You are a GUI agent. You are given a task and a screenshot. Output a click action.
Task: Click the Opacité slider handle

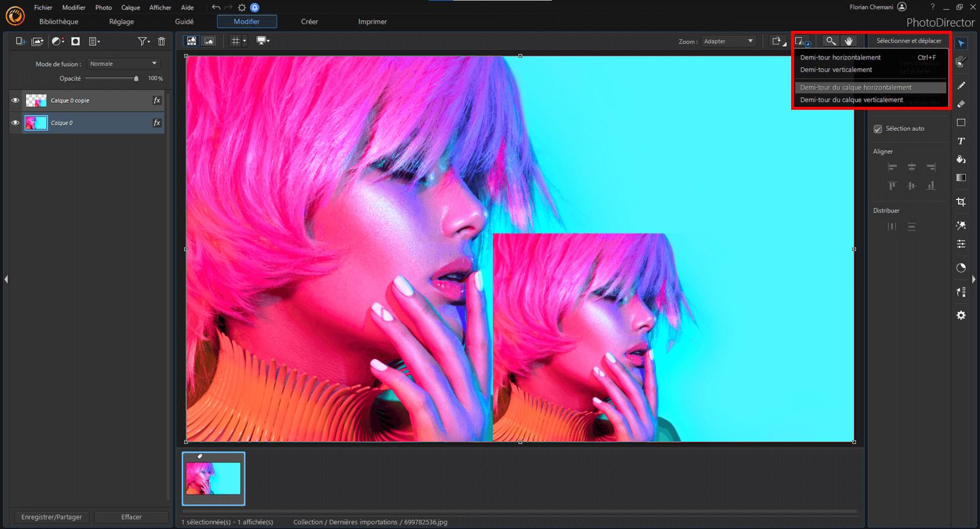[136, 78]
